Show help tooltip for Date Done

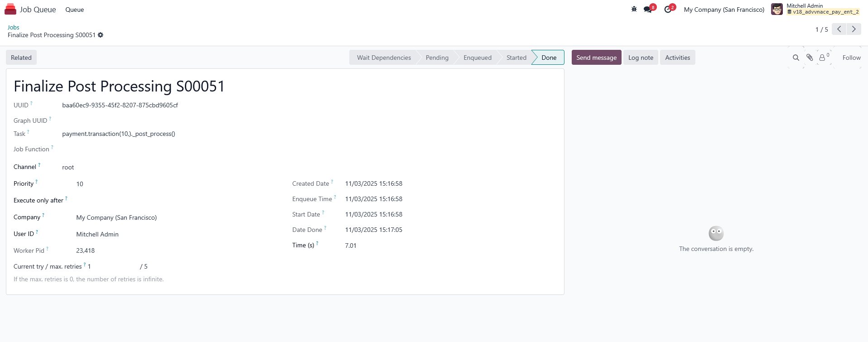tap(325, 228)
